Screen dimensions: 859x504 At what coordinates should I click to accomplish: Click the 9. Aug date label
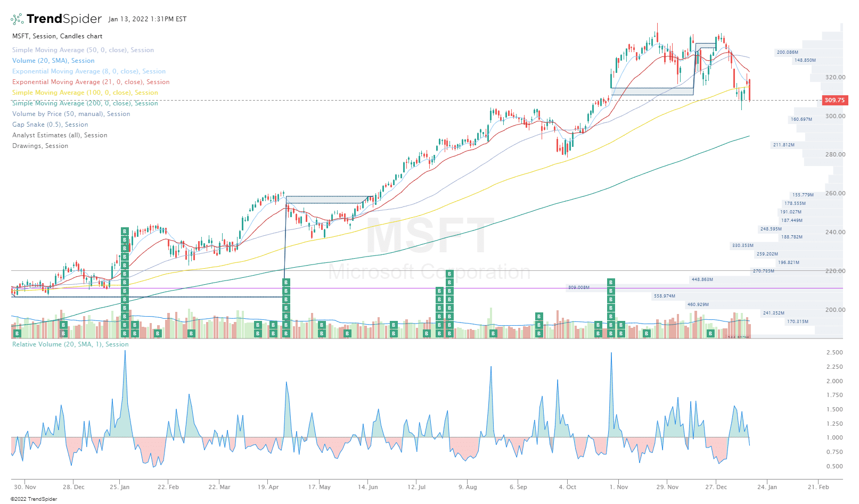pyautogui.click(x=468, y=487)
